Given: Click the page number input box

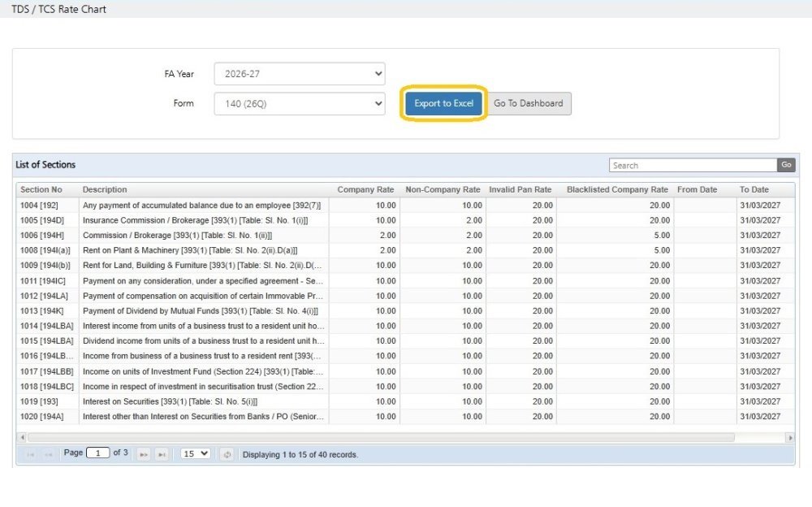Looking at the screenshot, I should pyautogui.click(x=98, y=453).
